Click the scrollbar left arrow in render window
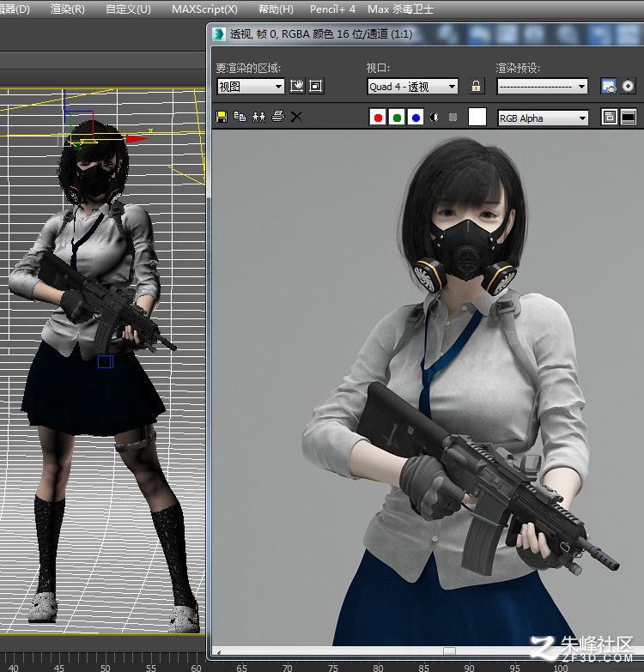 (x=219, y=651)
